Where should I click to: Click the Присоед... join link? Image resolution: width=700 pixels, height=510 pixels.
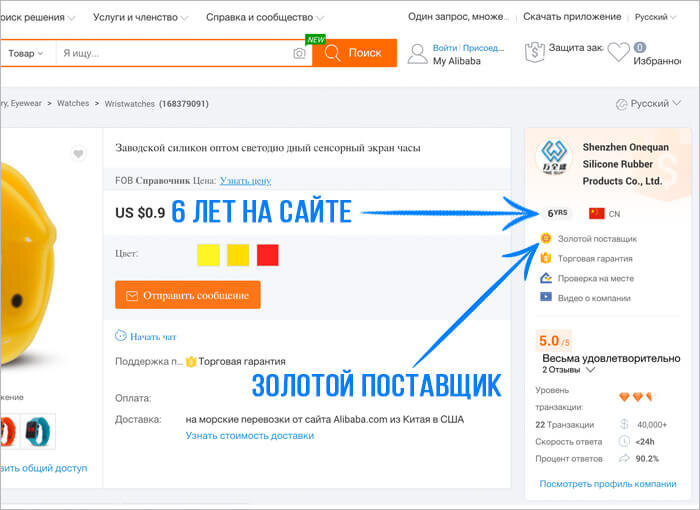point(483,48)
